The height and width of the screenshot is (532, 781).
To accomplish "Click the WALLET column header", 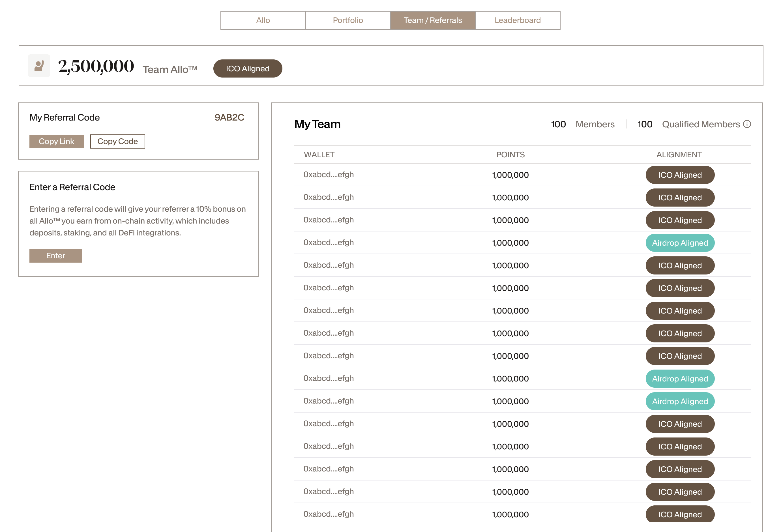I will point(319,155).
